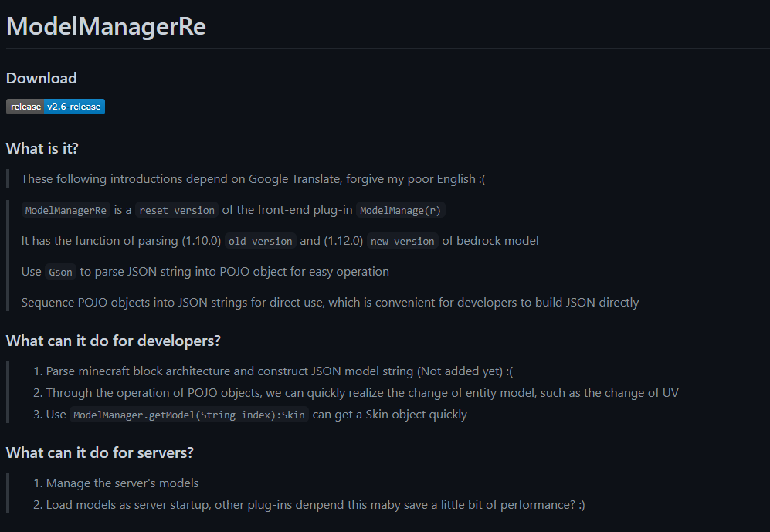Click the "Through the operation of POJO" list item

pyautogui.click(x=362, y=393)
